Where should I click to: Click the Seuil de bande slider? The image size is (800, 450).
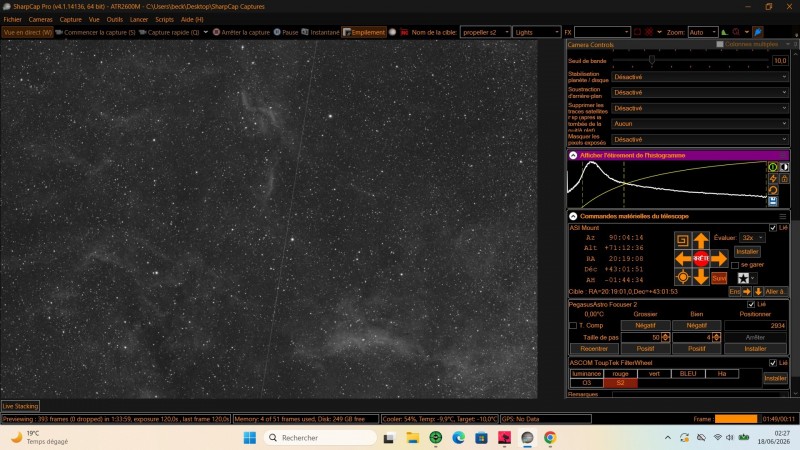click(690, 60)
